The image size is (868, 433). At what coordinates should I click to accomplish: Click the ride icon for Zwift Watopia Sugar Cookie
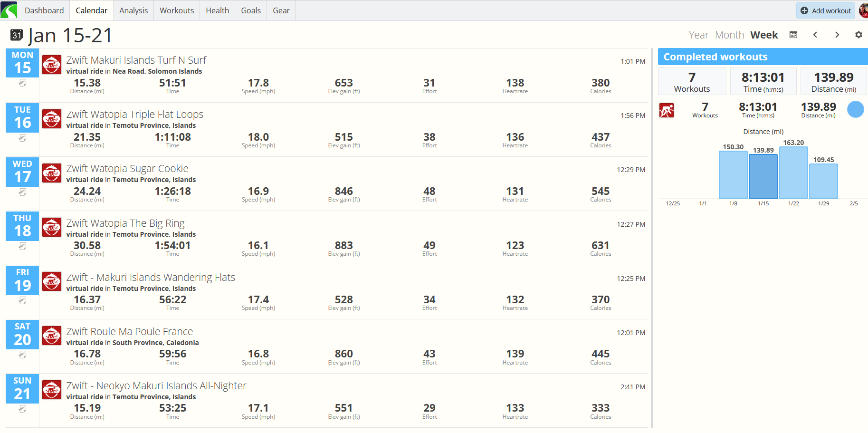pos(52,173)
